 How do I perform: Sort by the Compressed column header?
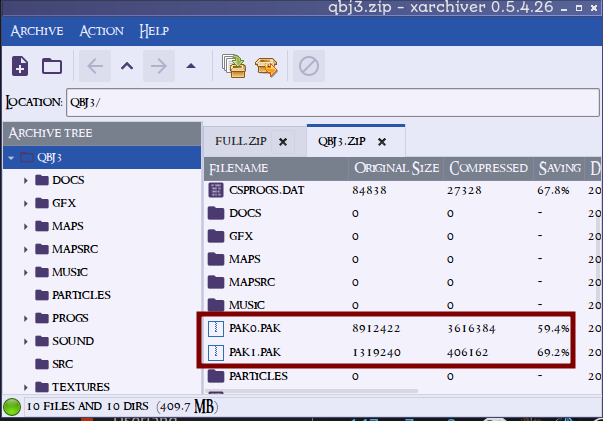click(486, 168)
